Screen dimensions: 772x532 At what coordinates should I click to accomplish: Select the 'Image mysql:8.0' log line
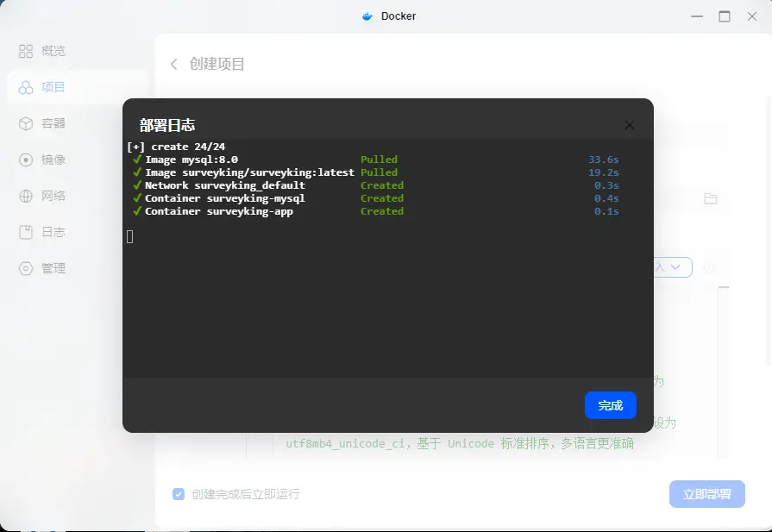click(191, 160)
